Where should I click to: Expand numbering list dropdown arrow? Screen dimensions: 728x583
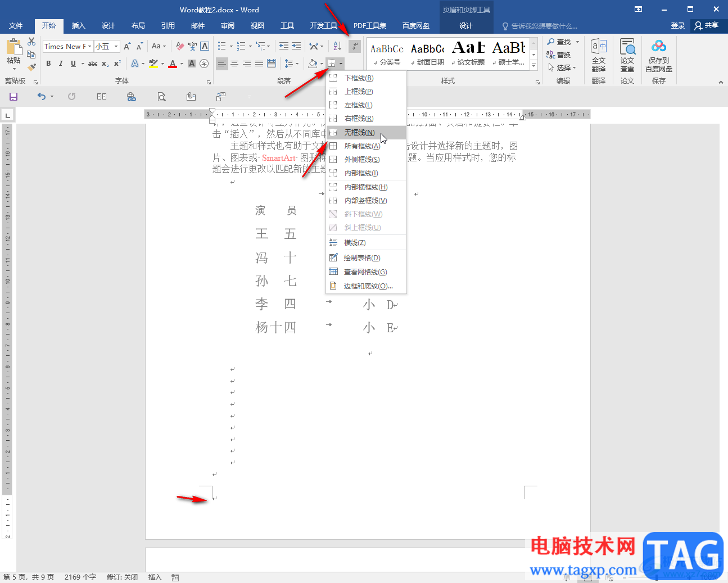250,46
